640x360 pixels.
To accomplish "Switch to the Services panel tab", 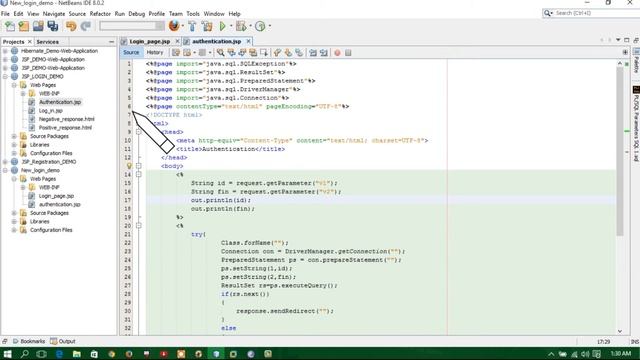I will point(47,42).
